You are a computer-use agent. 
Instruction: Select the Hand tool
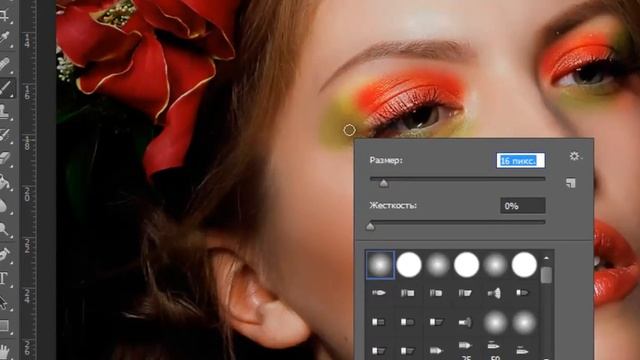[x=4, y=351]
